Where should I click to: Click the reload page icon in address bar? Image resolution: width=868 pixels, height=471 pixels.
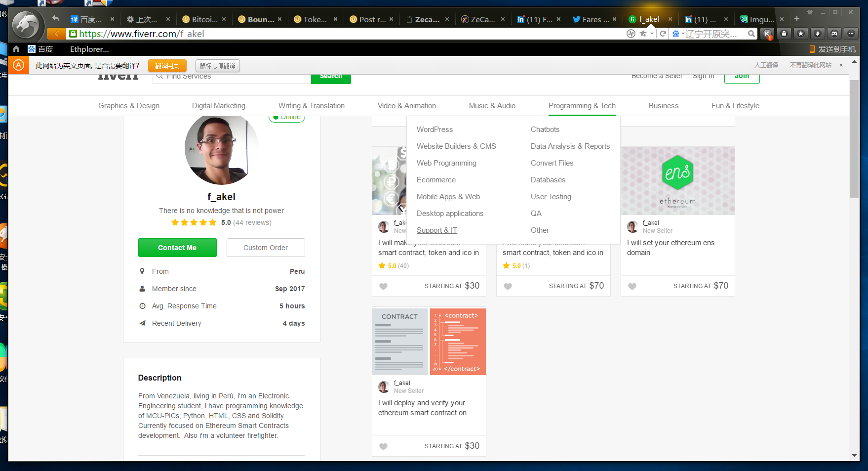663,34
